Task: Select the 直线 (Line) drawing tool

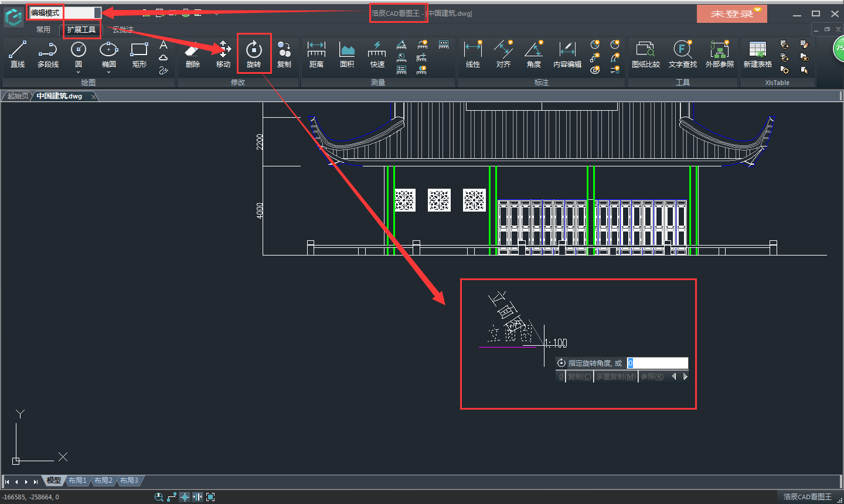Action: tap(18, 54)
